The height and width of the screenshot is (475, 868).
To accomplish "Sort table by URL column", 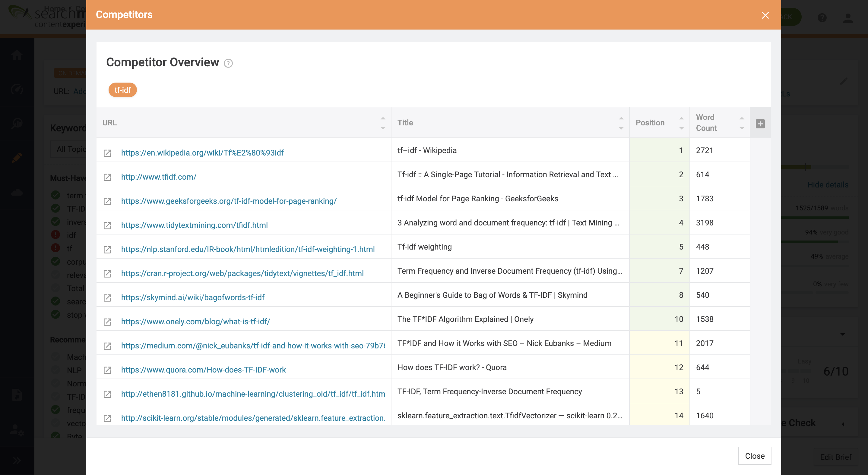I will click(x=383, y=123).
